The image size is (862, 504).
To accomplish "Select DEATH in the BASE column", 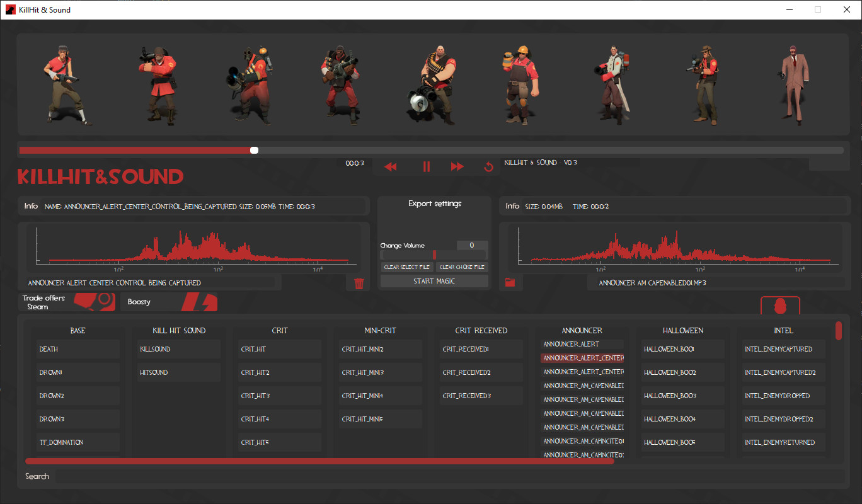I will [x=78, y=348].
